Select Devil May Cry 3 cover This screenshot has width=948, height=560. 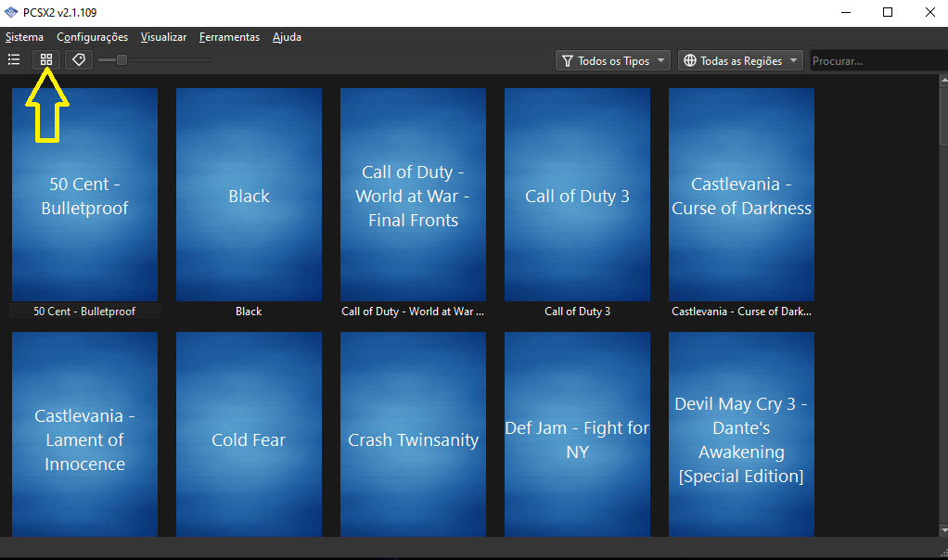click(741, 434)
